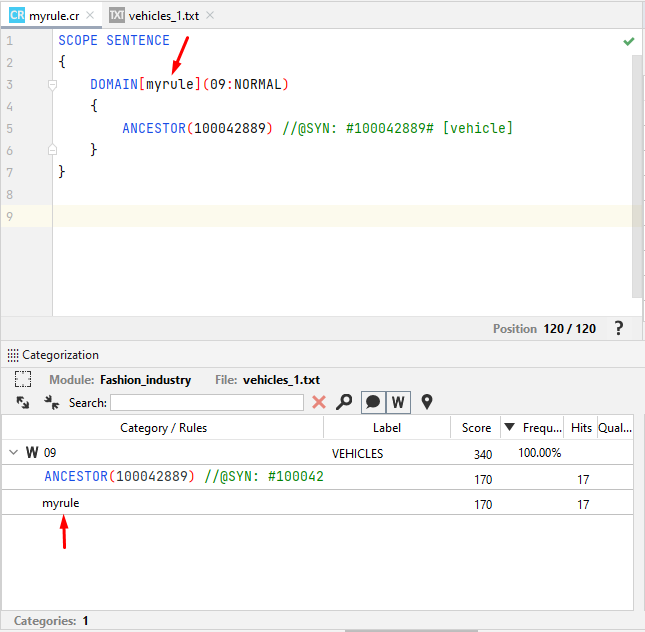Click the question mark help icon
This screenshot has width=645, height=632.
click(619, 328)
